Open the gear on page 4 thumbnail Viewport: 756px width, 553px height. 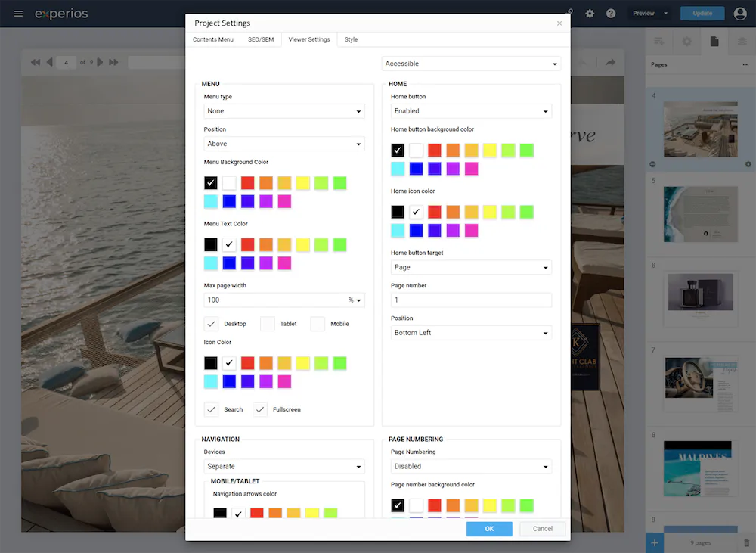(748, 165)
